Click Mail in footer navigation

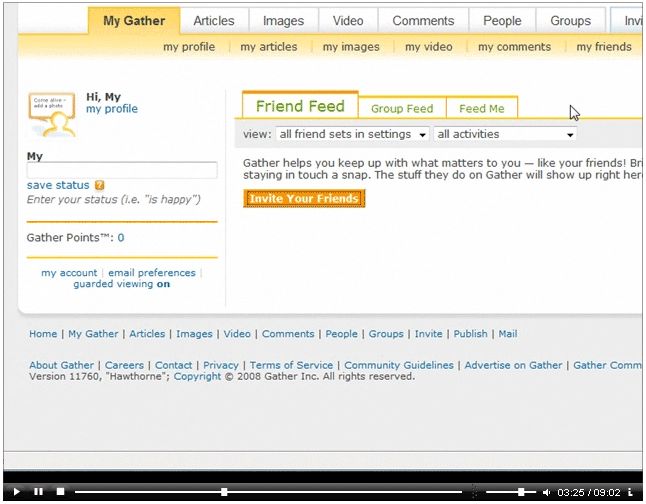click(508, 334)
